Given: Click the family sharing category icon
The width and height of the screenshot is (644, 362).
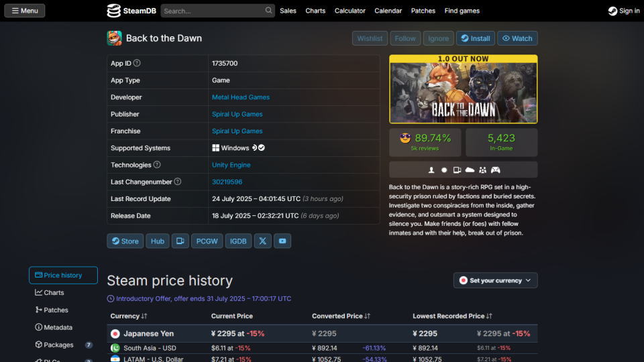Looking at the screenshot, I should pos(482,170).
